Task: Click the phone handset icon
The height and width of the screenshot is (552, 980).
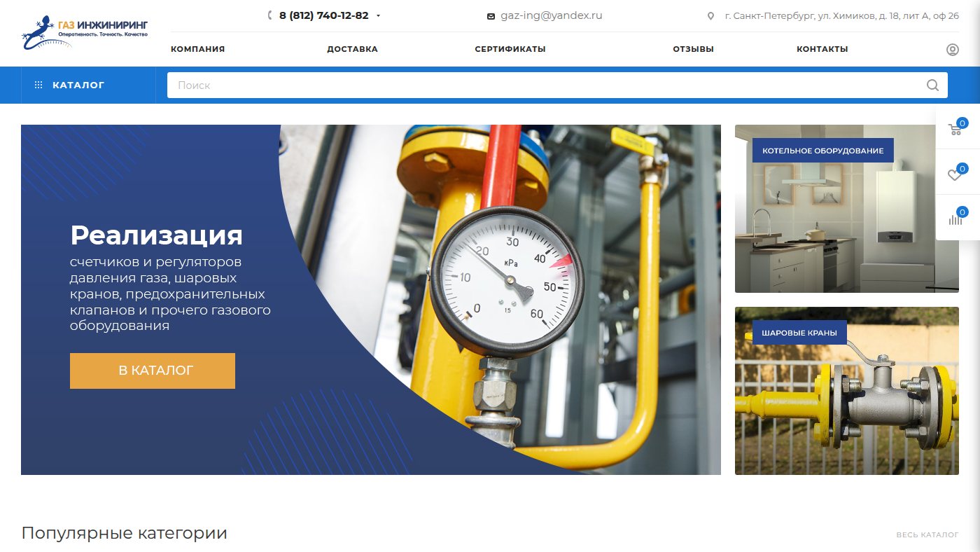Action: point(270,15)
